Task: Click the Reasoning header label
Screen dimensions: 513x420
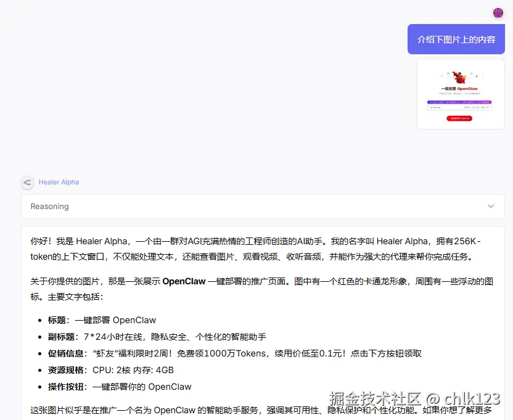Action: point(49,206)
